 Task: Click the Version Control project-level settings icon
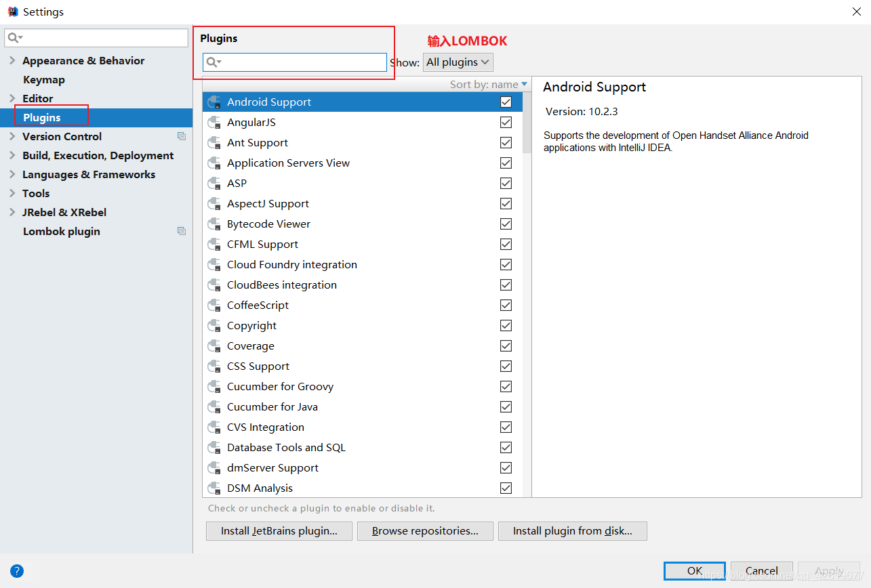click(182, 136)
